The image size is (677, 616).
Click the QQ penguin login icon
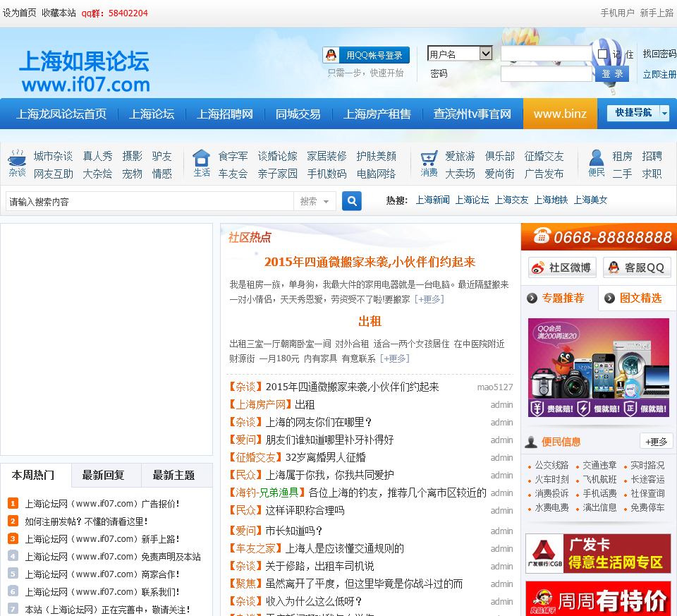(331, 55)
